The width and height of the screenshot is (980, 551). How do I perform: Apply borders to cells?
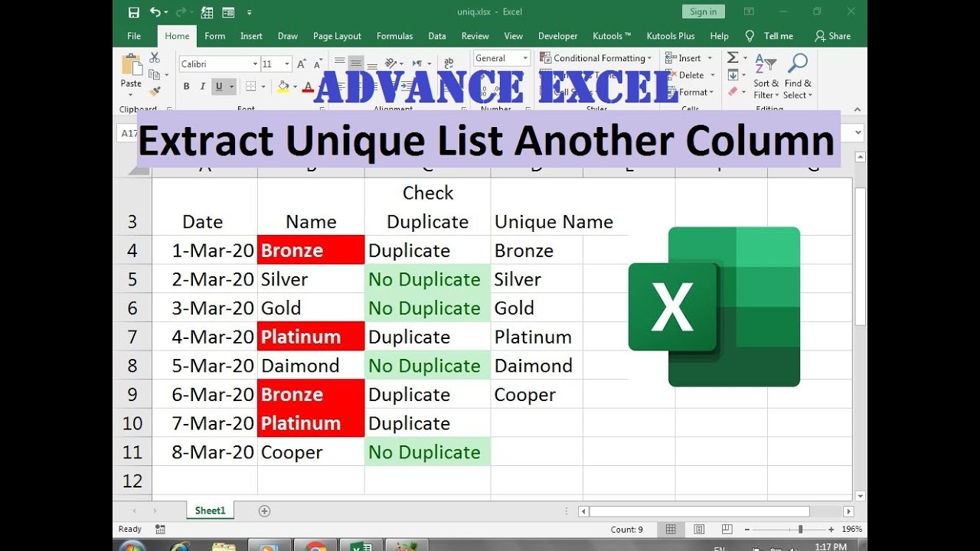(x=250, y=86)
